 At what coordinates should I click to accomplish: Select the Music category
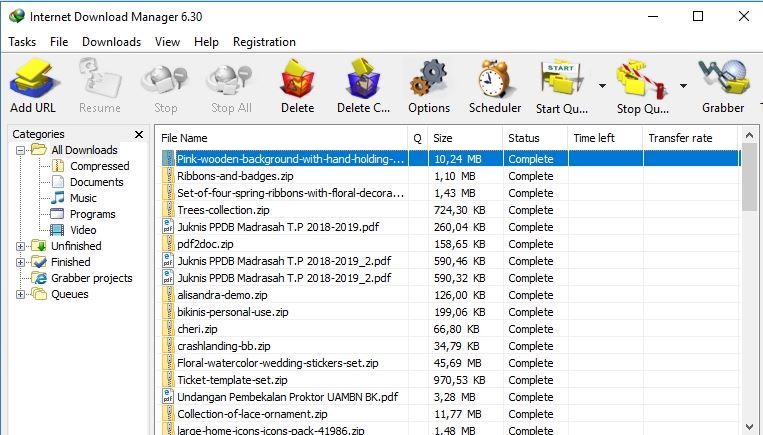click(83, 198)
